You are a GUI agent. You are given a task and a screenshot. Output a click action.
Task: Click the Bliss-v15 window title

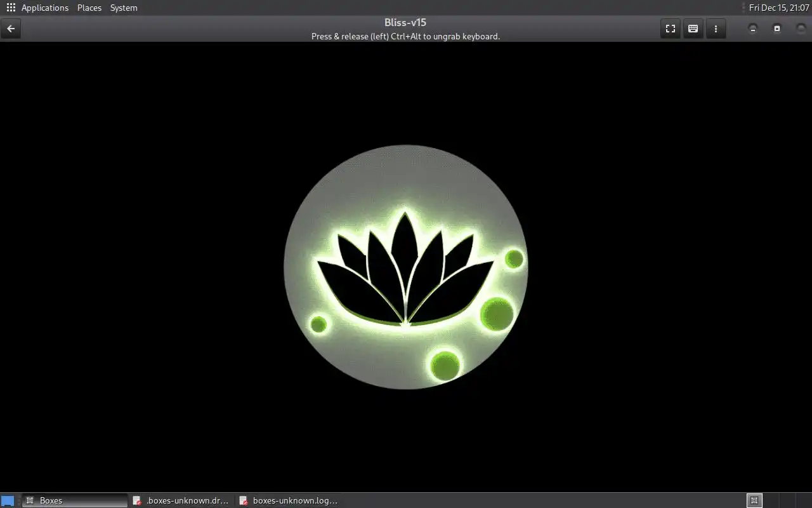(405, 23)
